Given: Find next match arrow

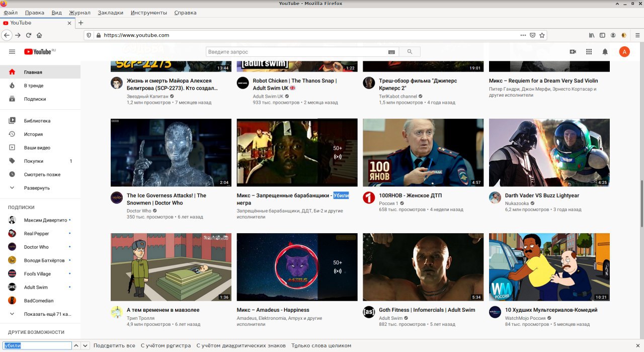Looking at the screenshot, I should click(85, 345).
